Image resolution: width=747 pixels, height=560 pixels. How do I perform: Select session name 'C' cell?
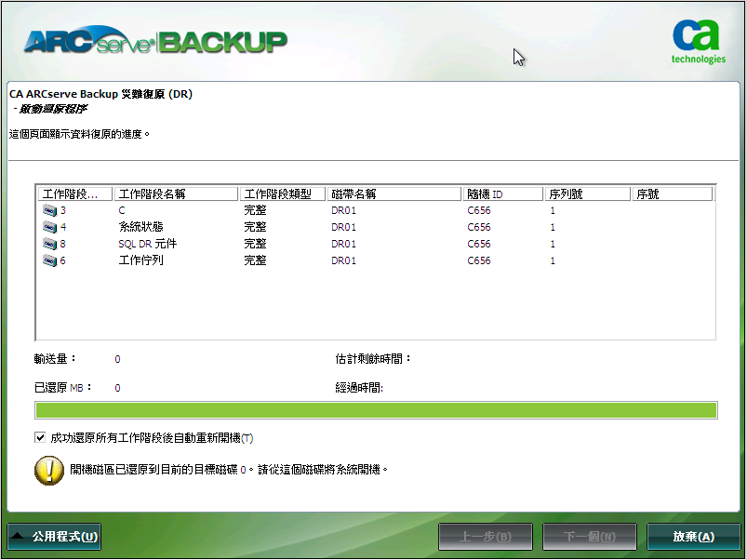click(122, 210)
